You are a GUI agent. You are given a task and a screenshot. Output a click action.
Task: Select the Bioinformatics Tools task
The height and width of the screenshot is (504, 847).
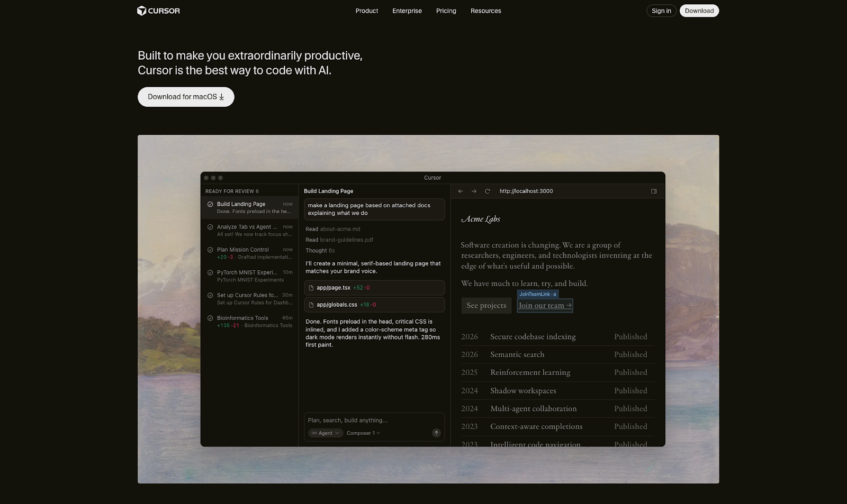click(x=249, y=321)
